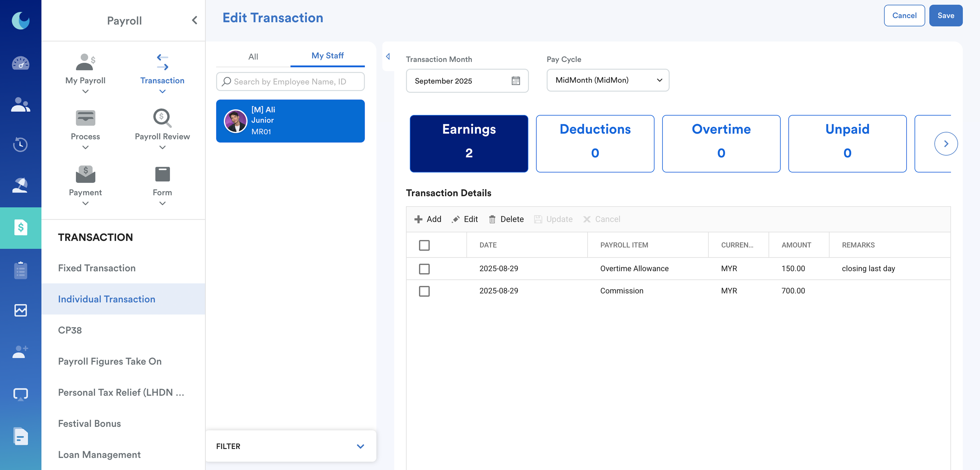
Task: Open the attendance clock history icon
Action: pos(21,144)
